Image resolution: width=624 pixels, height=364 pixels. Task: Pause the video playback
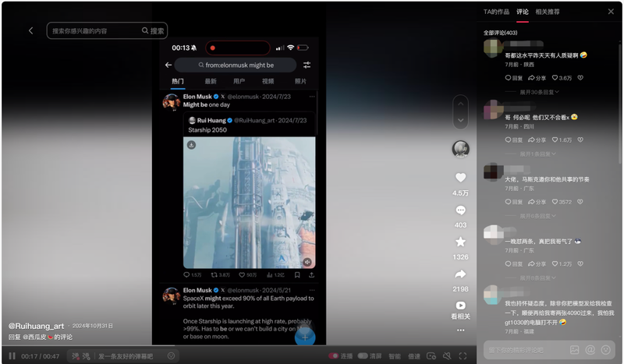(x=12, y=356)
